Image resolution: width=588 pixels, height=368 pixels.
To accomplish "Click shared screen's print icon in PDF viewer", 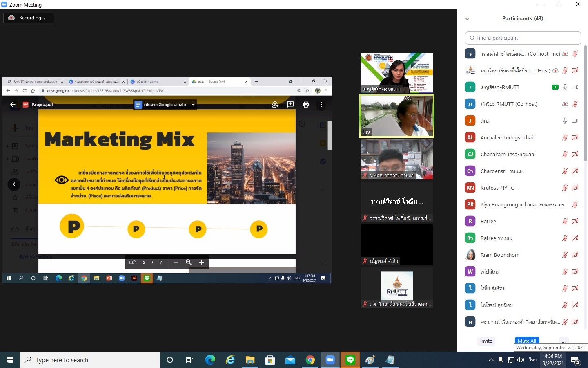I will pos(306,105).
